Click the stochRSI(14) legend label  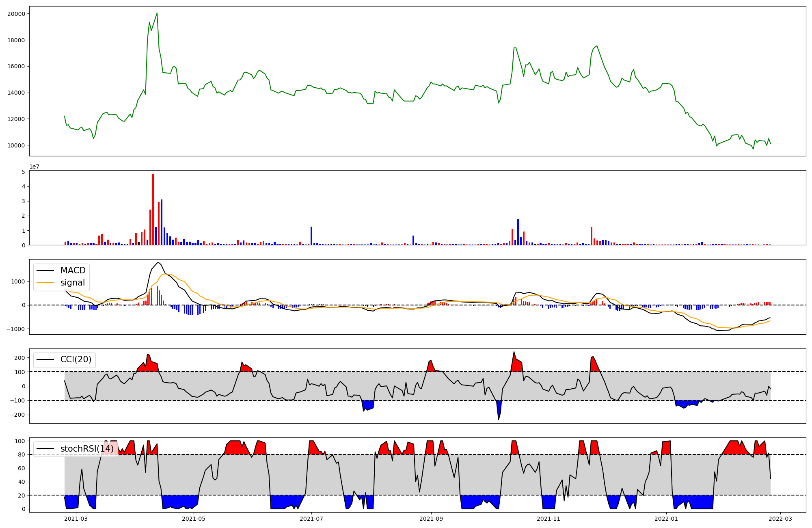coord(87,449)
